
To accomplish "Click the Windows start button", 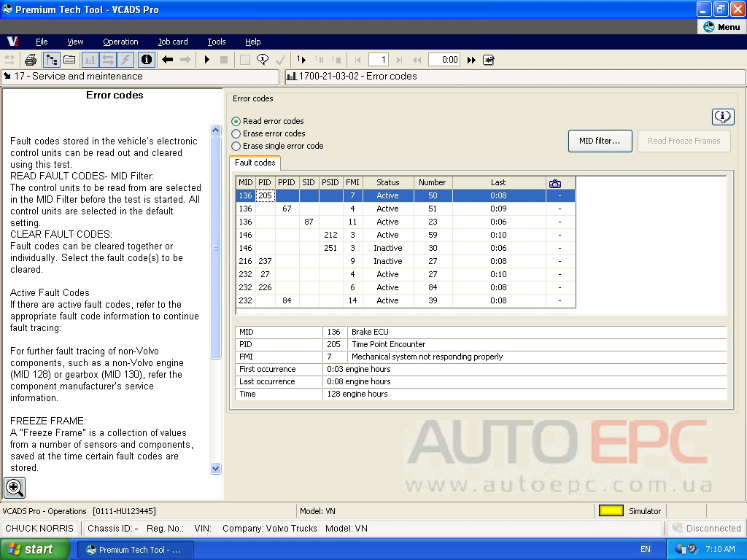I will click(x=35, y=549).
